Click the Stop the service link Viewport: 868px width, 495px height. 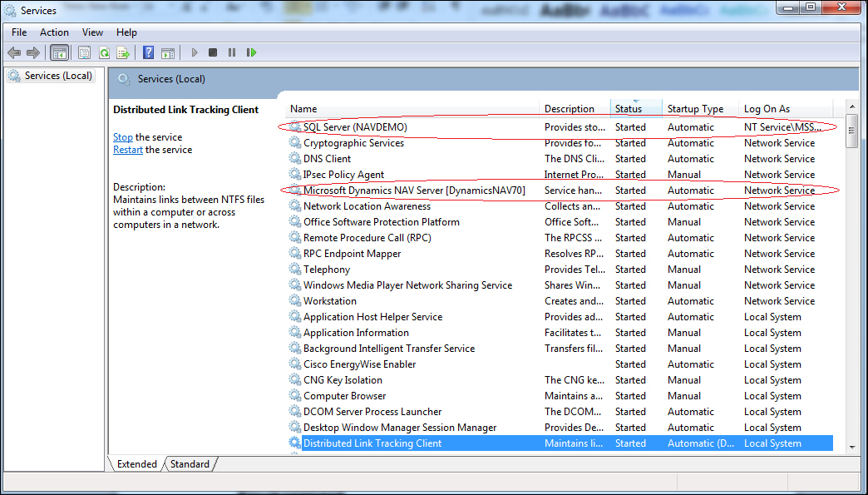(x=123, y=136)
